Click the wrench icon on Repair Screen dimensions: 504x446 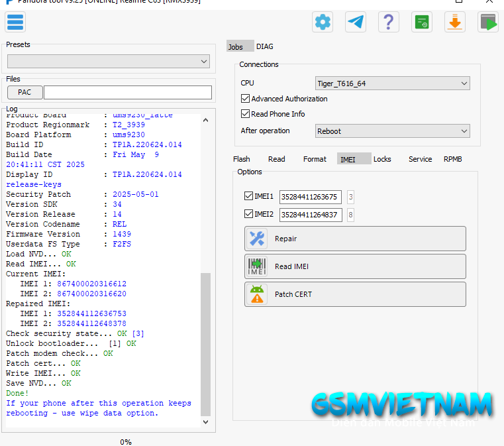[x=257, y=239]
